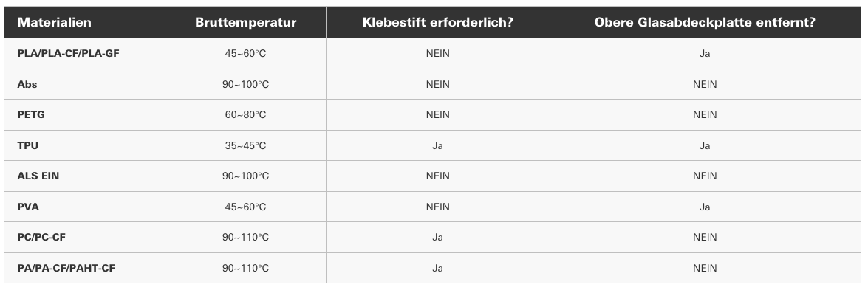Click the PVA glass cover Ja cell
The width and height of the screenshot is (868, 287).
pyautogui.click(x=705, y=207)
